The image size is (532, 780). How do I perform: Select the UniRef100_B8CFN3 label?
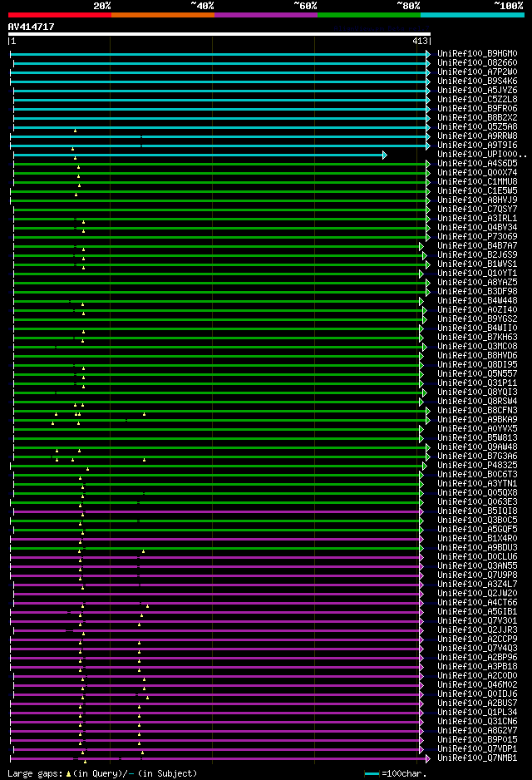pyautogui.click(x=477, y=411)
